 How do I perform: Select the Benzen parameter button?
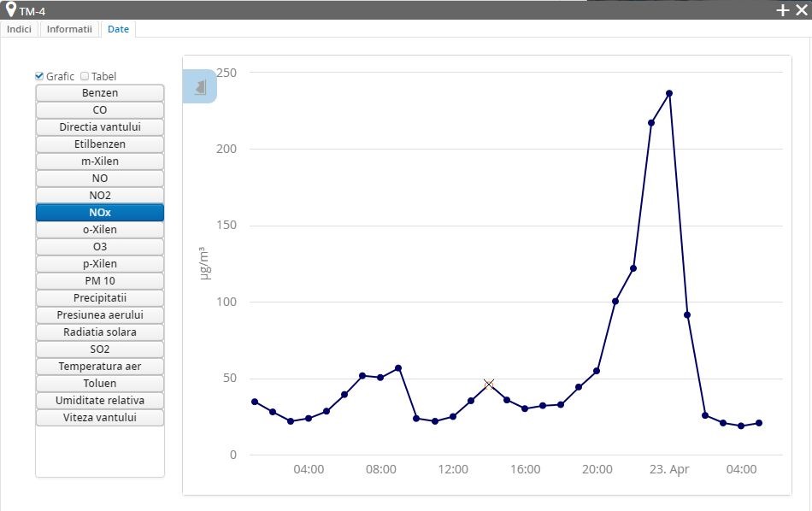coord(100,93)
